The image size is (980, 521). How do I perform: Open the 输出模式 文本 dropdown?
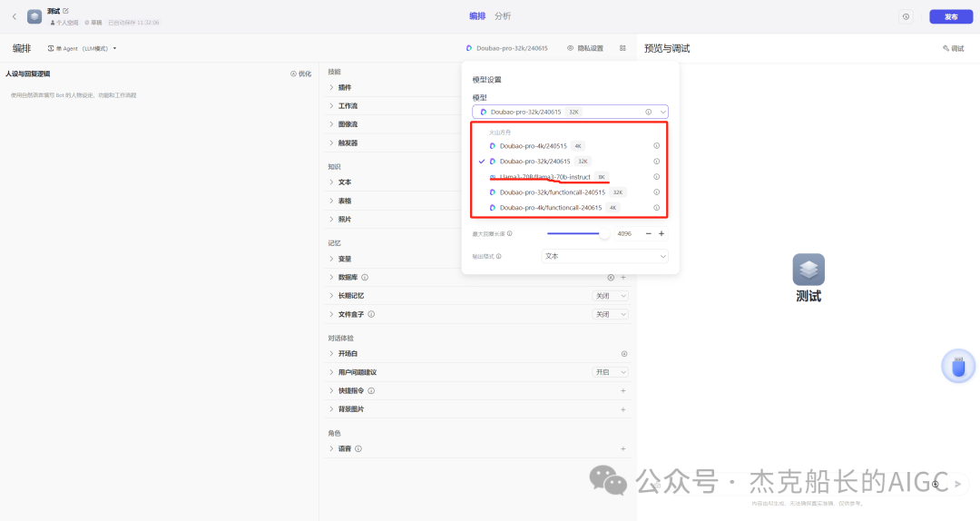(604, 257)
